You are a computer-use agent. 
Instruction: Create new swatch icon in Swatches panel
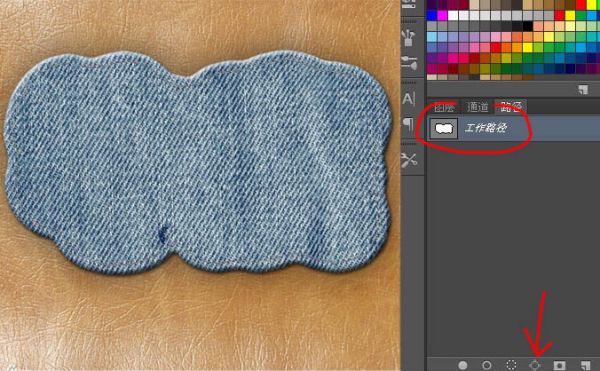(x=583, y=90)
